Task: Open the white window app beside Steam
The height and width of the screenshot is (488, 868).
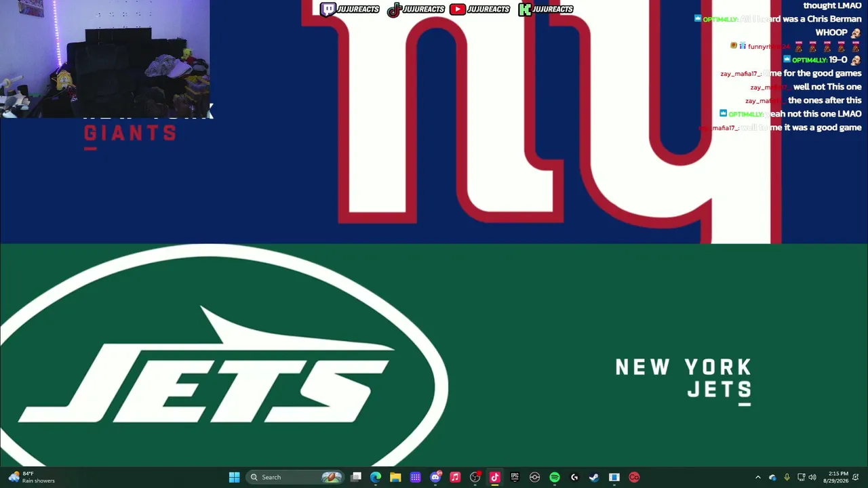Action: [614, 477]
